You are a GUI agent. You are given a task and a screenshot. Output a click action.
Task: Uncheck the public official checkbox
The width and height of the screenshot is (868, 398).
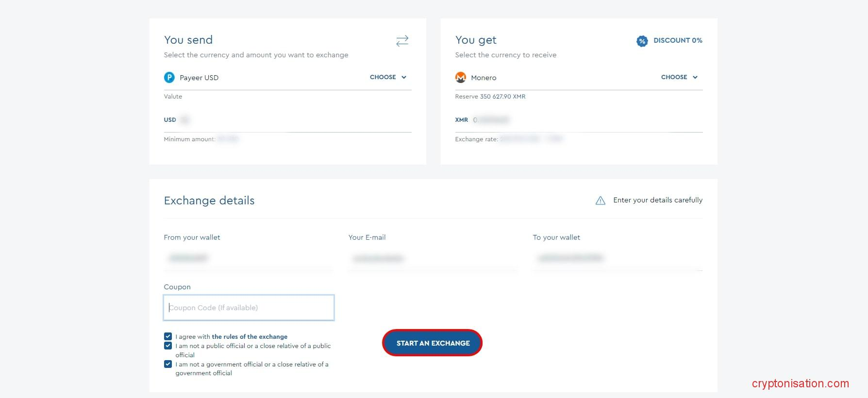coord(168,346)
